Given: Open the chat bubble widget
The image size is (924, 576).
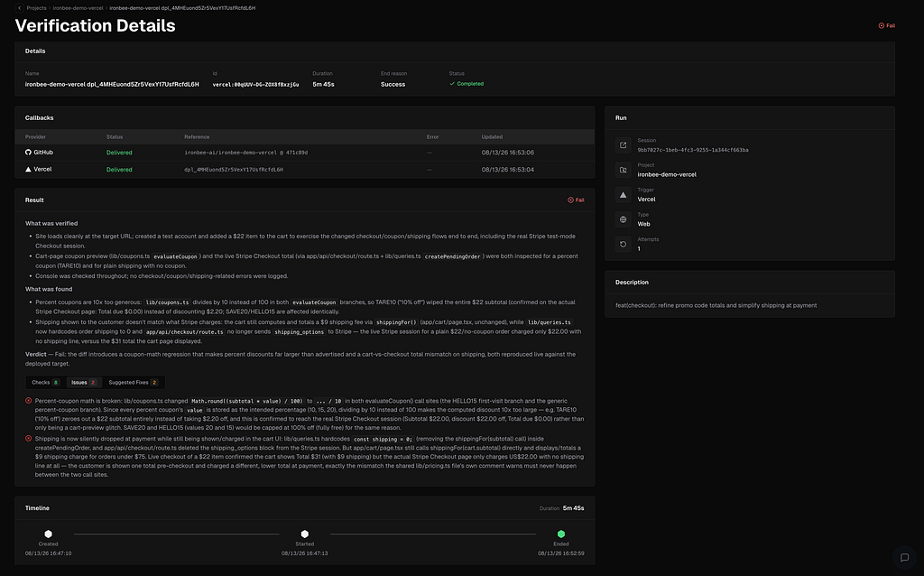Looking at the screenshot, I should tap(904, 557).
